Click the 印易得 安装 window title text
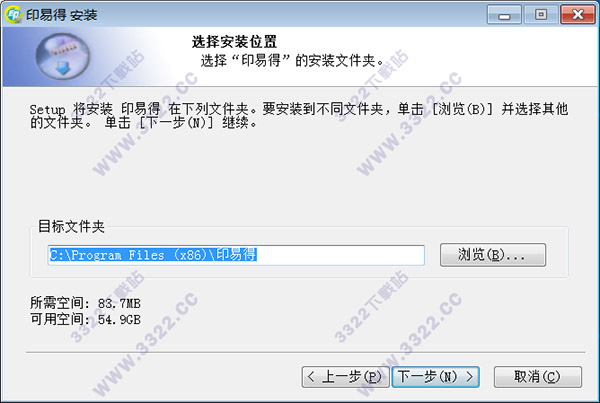This screenshot has height=403, width=600. (x=62, y=15)
